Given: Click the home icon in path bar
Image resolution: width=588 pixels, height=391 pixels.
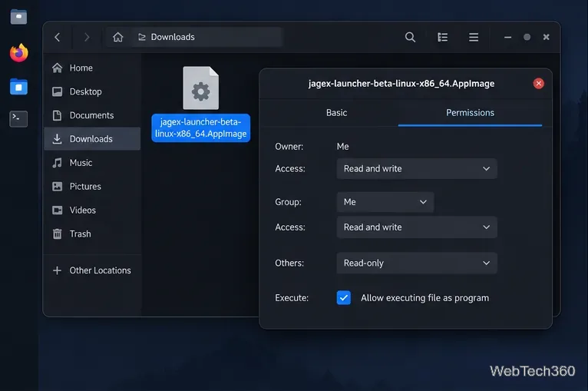Looking at the screenshot, I should tap(117, 37).
